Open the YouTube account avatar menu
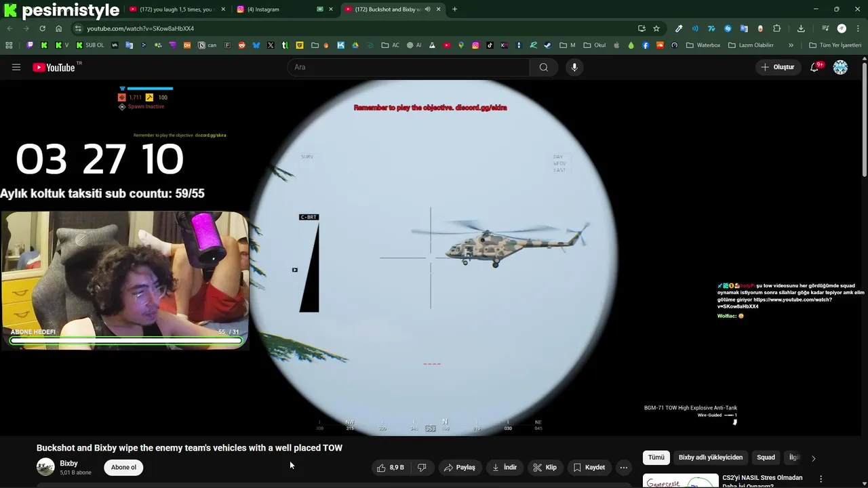This screenshot has height=488, width=868. pos(840,67)
